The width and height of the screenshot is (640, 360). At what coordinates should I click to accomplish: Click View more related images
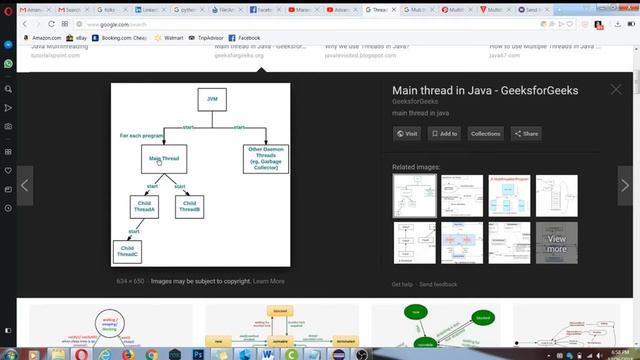click(x=556, y=243)
